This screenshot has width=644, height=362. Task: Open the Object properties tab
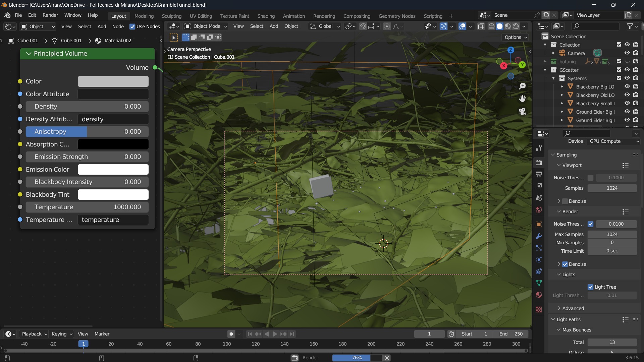tap(539, 224)
